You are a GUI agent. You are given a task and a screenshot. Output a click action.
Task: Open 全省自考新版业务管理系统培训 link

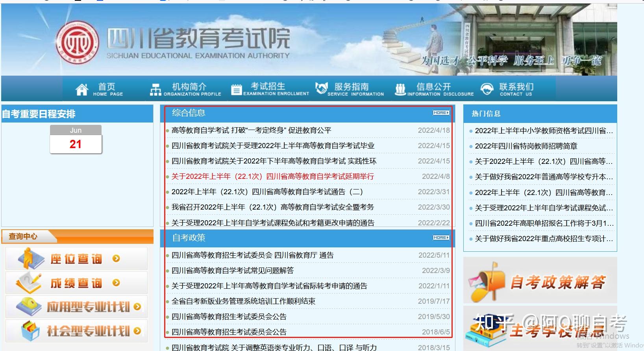[x=243, y=301]
